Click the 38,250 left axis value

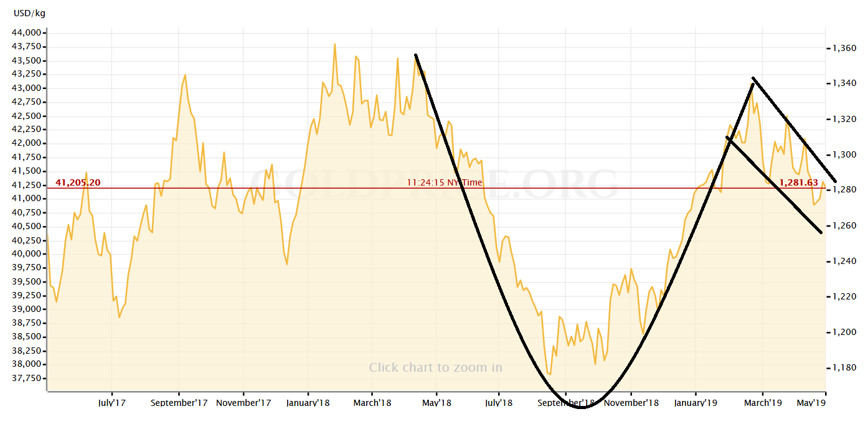pyautogui.click(x=27, y=351)
